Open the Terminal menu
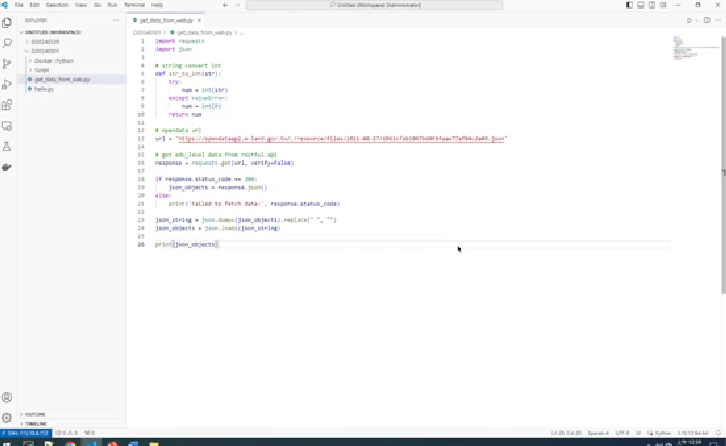726x446 pixels. point(134,5)
